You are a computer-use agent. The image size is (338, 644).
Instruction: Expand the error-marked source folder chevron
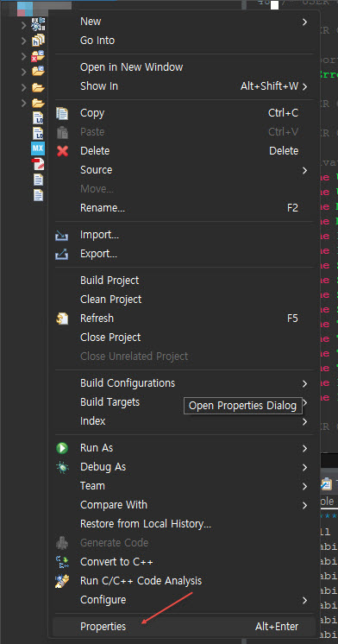click(x=24, y=57)
